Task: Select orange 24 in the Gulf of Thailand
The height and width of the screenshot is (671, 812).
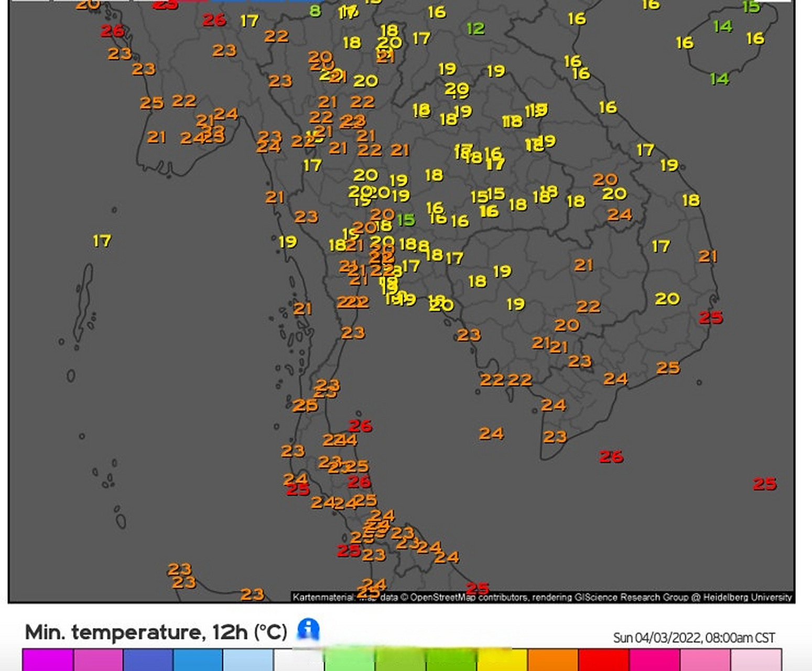Action: click(491, 434)
